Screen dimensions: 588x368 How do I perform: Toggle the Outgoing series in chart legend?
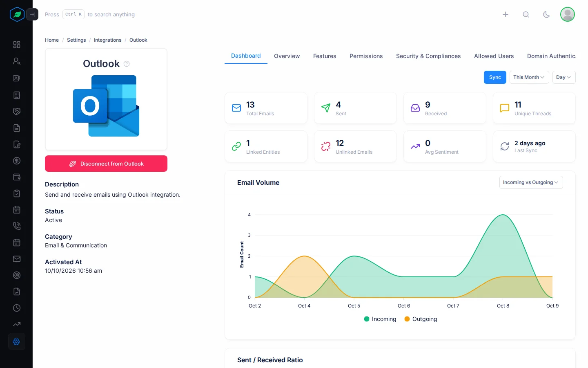coord(421,319)
